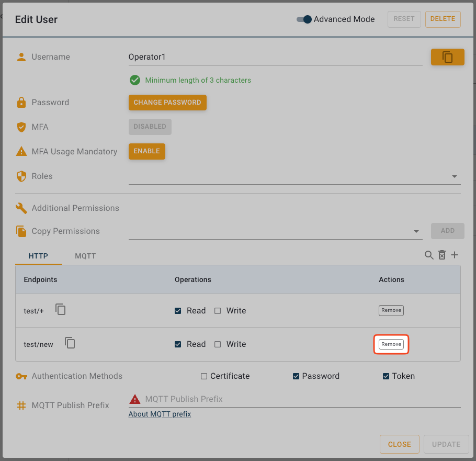Enable Certificate authentication method
The width and height of the screenshot is (476, 461).
(204, 376)
